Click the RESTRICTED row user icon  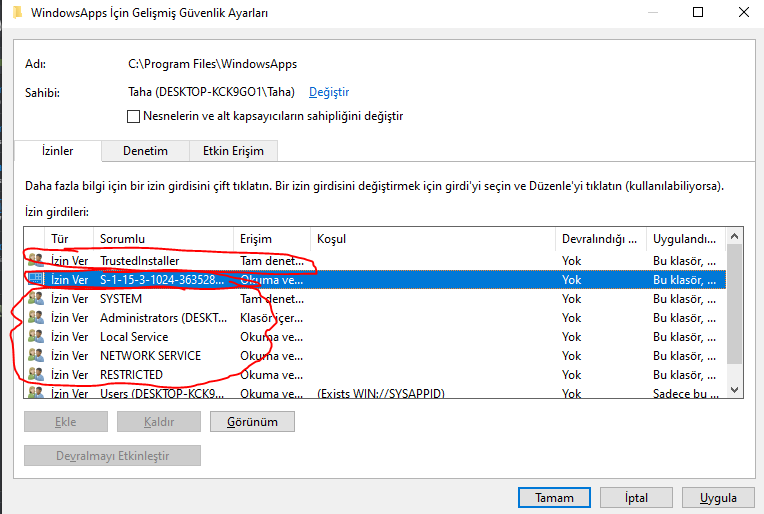pyautogui.click(x=36, y=374)
